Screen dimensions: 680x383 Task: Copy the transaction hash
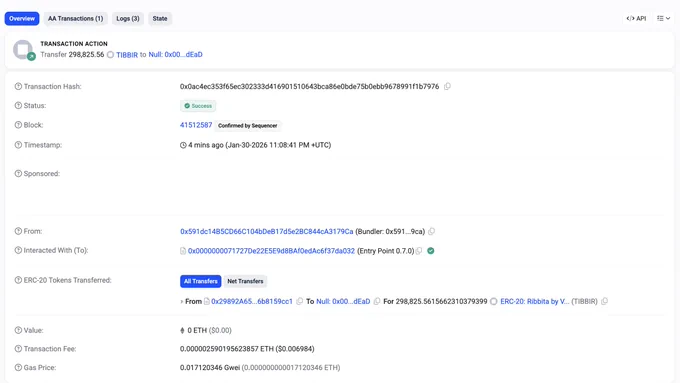click(x=447, y=86)
